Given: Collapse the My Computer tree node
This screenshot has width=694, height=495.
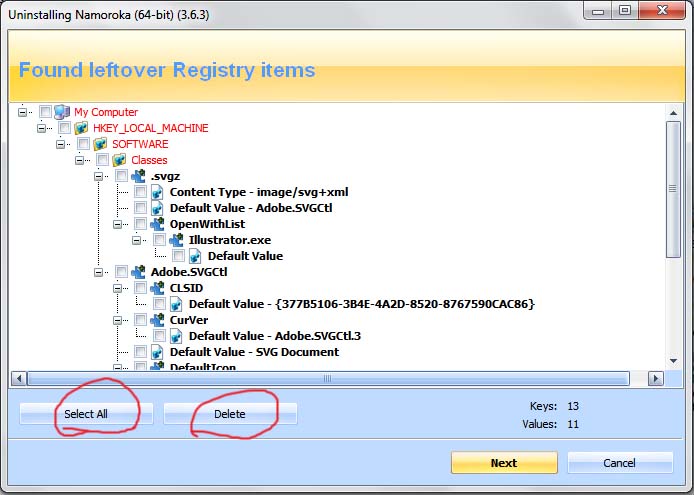Looking at the screenshot, I should click(22, 112).
